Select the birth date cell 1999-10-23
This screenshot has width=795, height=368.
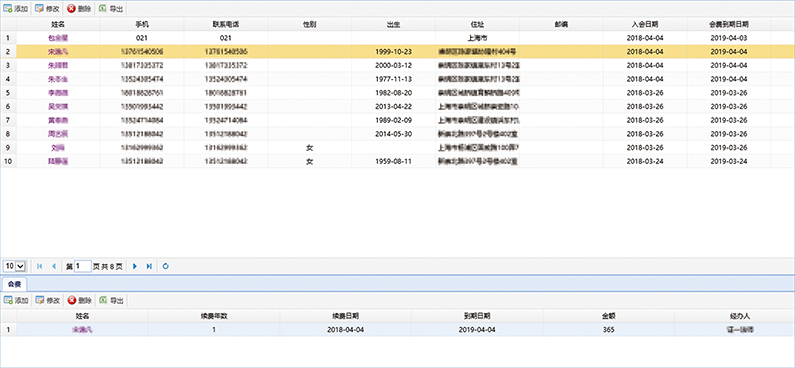(x=393, y=52)
